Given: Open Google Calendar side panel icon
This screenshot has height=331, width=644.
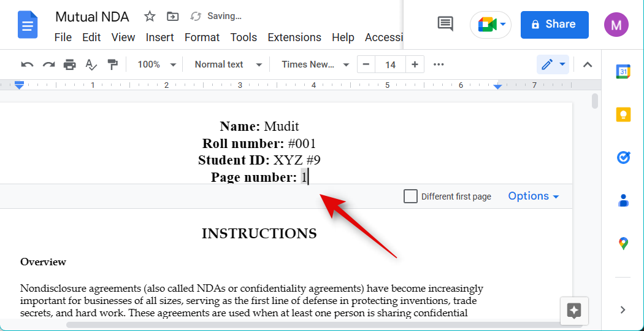Looking at the screenshot, I should [623, 72].
